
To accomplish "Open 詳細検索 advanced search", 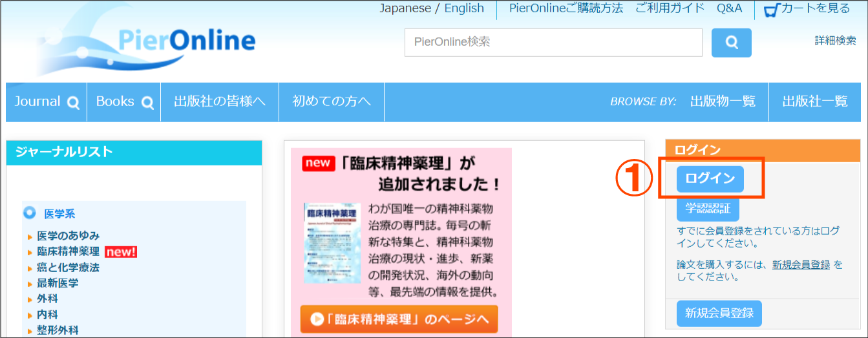I will tap(835, 40).
